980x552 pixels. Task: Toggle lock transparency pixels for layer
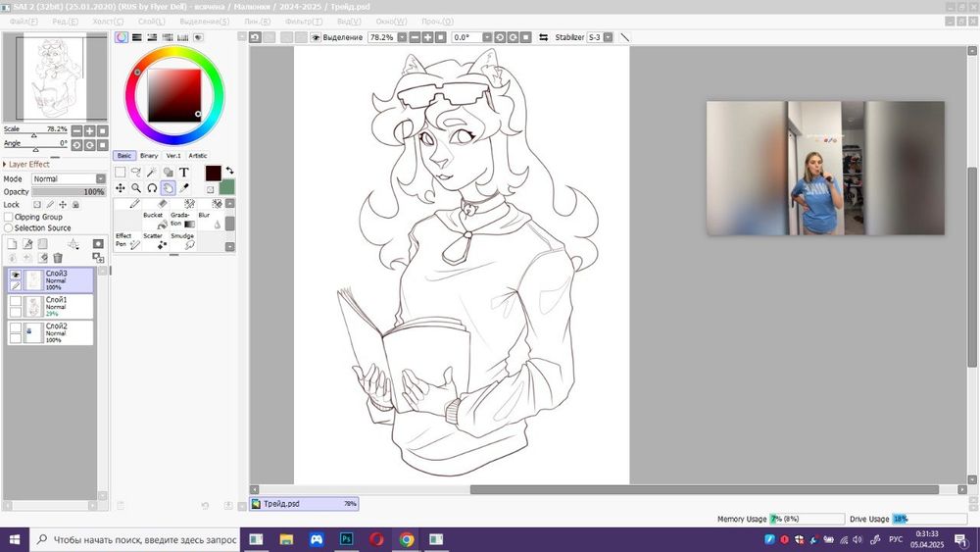pyautogui.click(x=37, y=204)
